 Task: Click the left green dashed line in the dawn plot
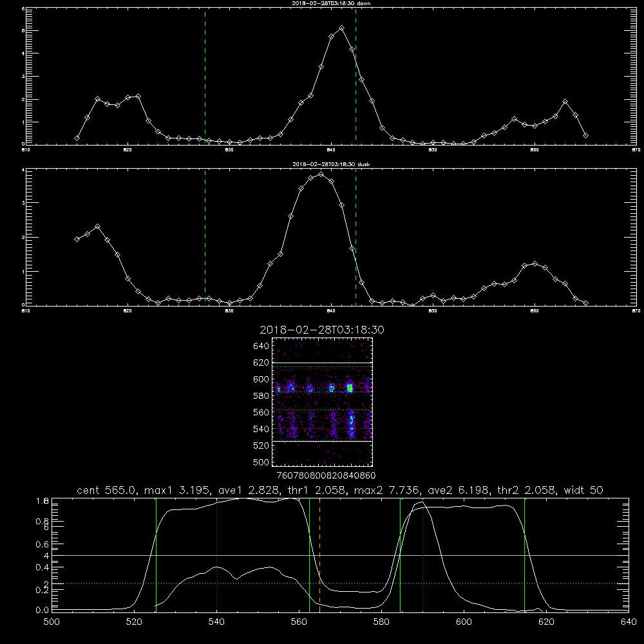point(205,76)
